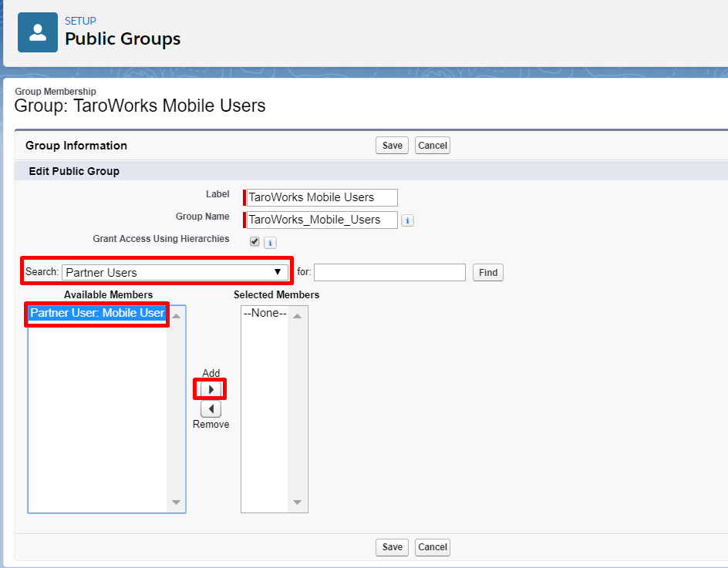
Task: Click the Add right-arrow button
Action: pyautogui.click(x=211, y=389)
